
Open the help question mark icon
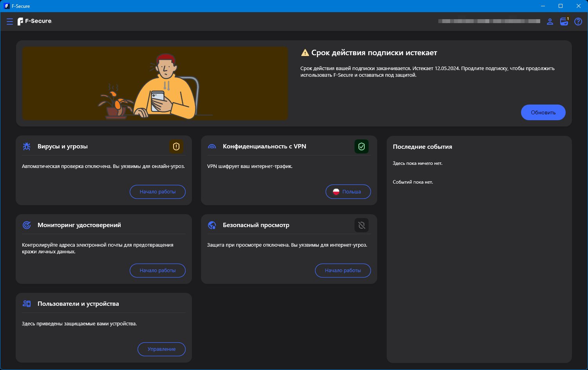pos(578,22)
